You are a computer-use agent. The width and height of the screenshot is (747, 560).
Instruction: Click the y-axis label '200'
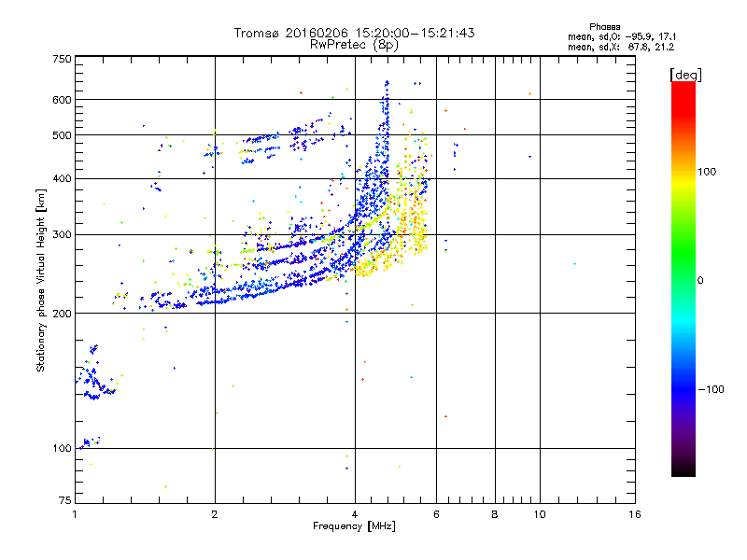pos(62,314)
